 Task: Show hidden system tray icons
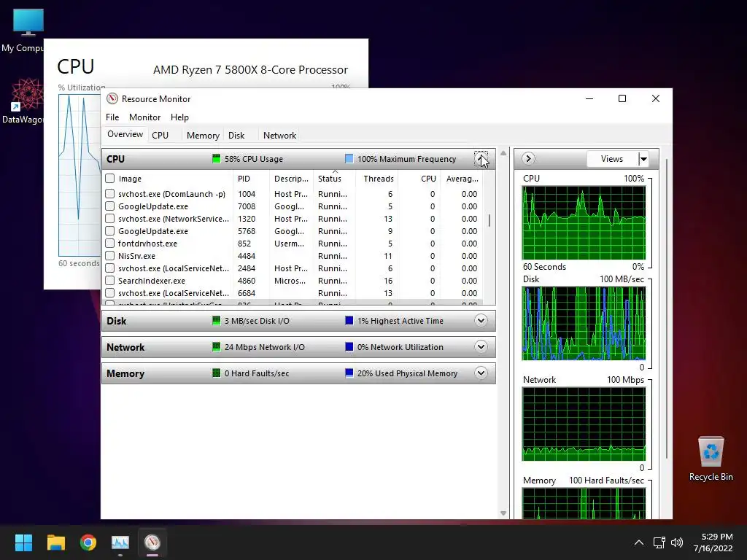click(639, 542)
